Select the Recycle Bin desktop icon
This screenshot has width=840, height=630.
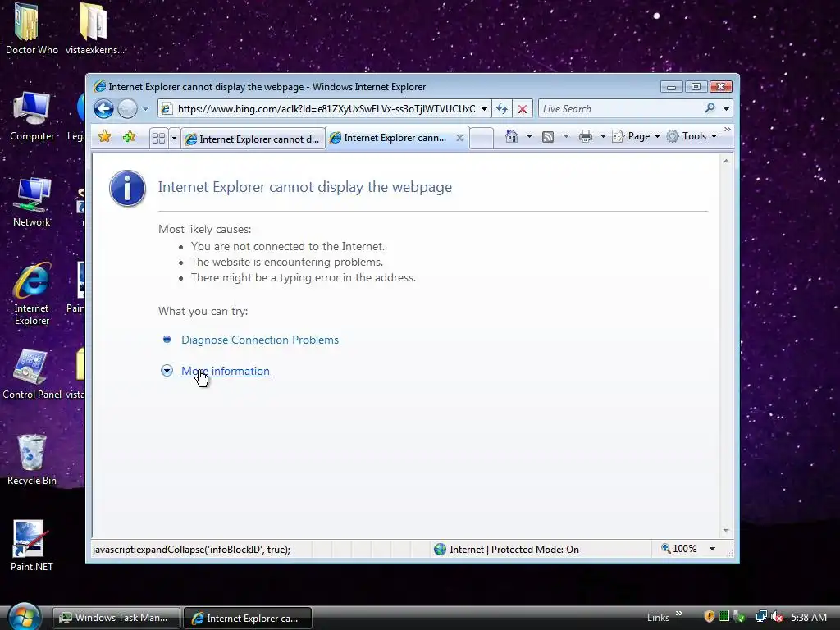(x=32, y=459)
